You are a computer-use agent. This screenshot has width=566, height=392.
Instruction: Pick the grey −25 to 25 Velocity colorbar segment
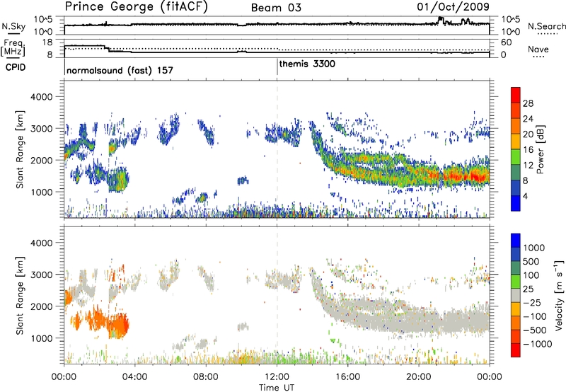click(x=516, y=295)
